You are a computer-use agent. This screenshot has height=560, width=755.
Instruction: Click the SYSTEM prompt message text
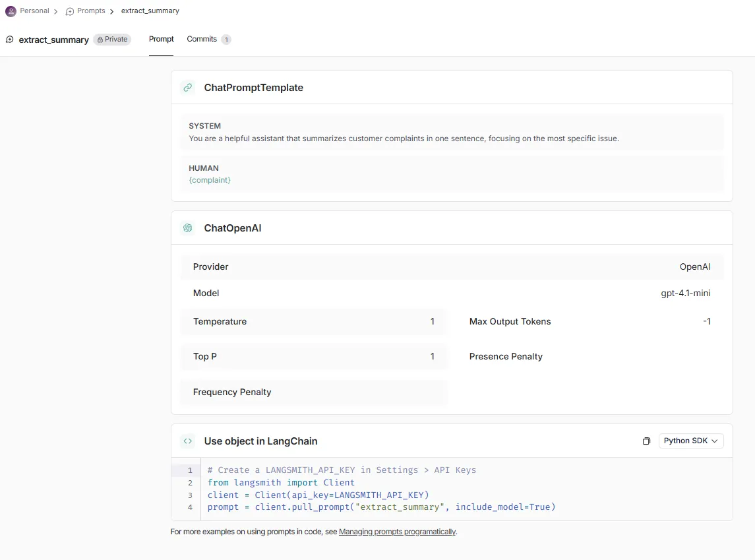[x=404, y=138]
